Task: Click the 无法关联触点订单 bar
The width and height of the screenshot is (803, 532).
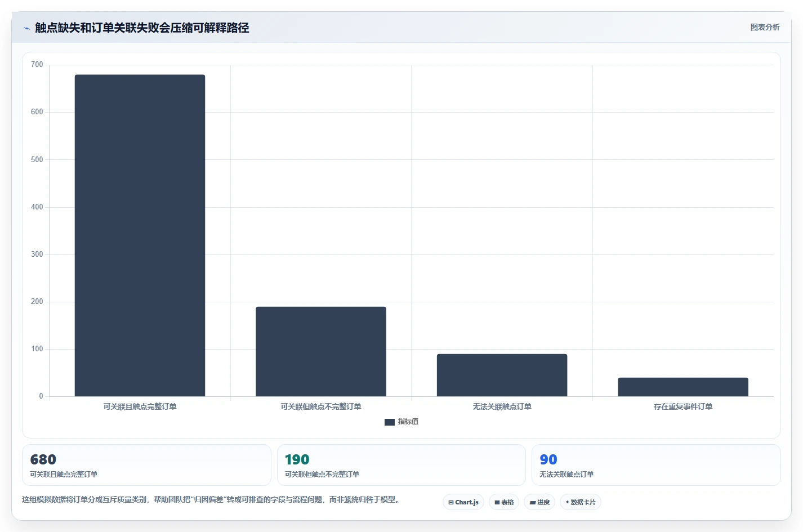Action: pyautogui.click(x=502, y=375)
